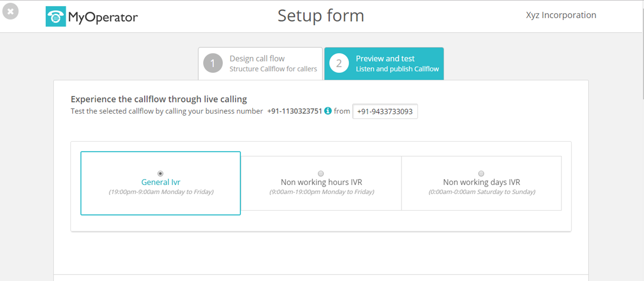Click the round X close button

(x=10, y=12)
